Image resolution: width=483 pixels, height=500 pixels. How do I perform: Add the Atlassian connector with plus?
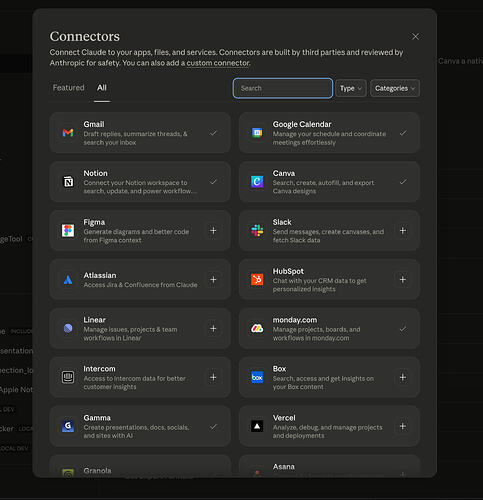click(x=213, y=279)
